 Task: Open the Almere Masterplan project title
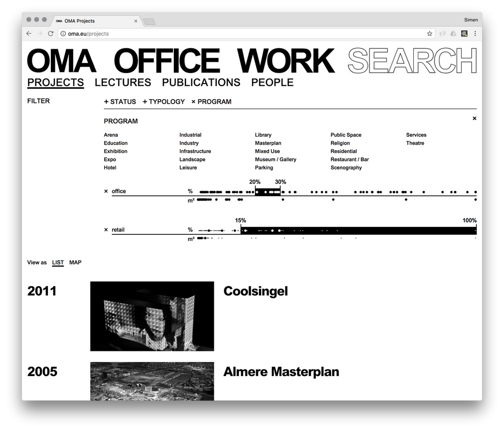(x=281, y=372)
